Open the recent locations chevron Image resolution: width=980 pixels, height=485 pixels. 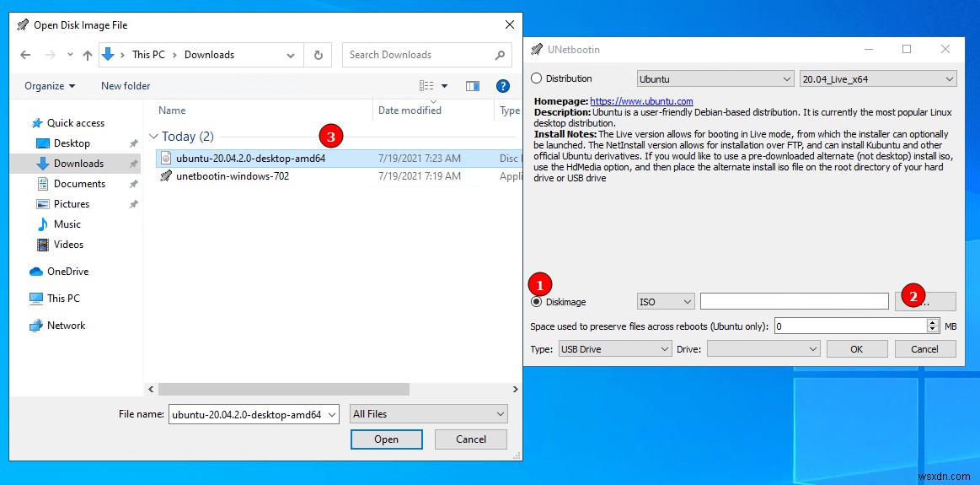click(x=70, y=55)
